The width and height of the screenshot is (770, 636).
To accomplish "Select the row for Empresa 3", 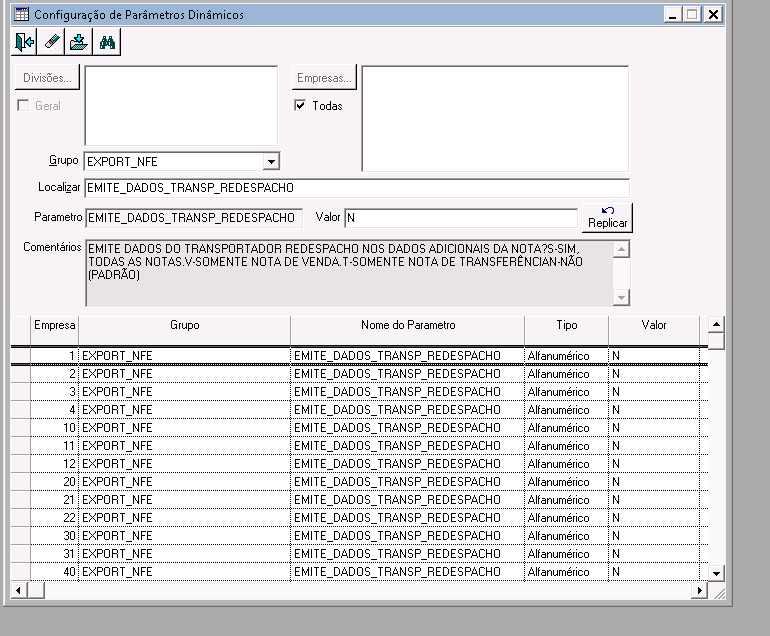I will click(359, 392).
